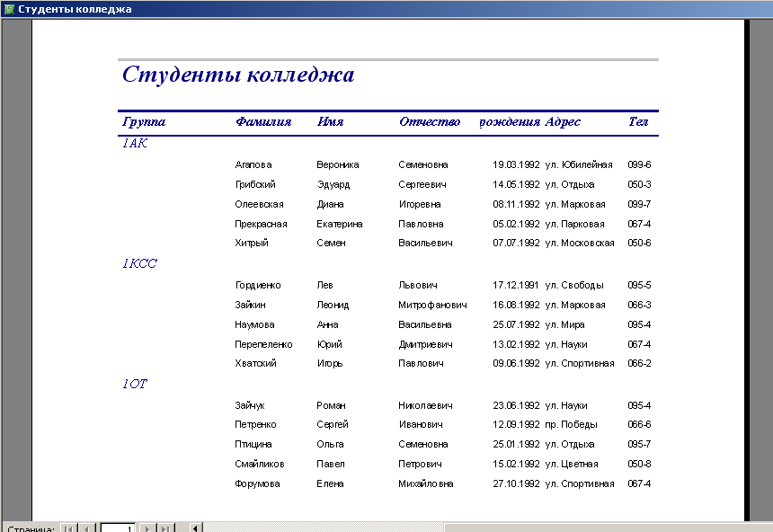Click the address 'ул. Юбилейная'

click(x=579, y=164)
